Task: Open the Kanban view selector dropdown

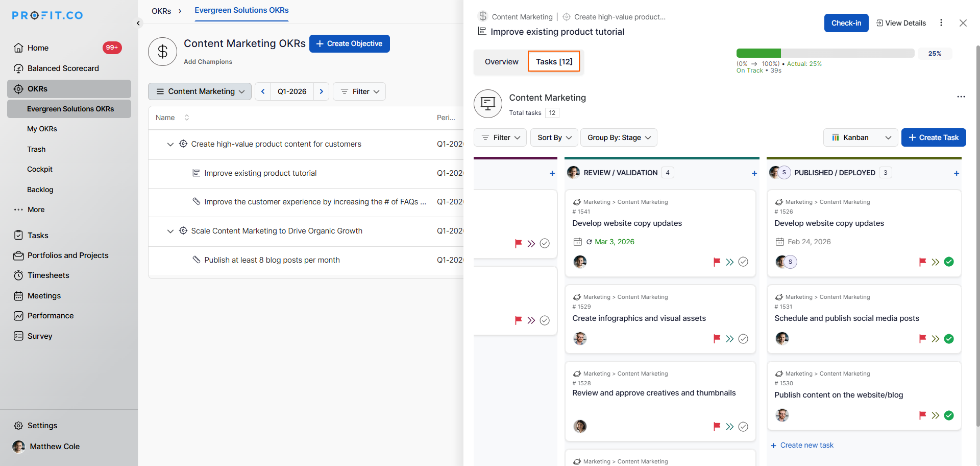Action: point(861,137)
